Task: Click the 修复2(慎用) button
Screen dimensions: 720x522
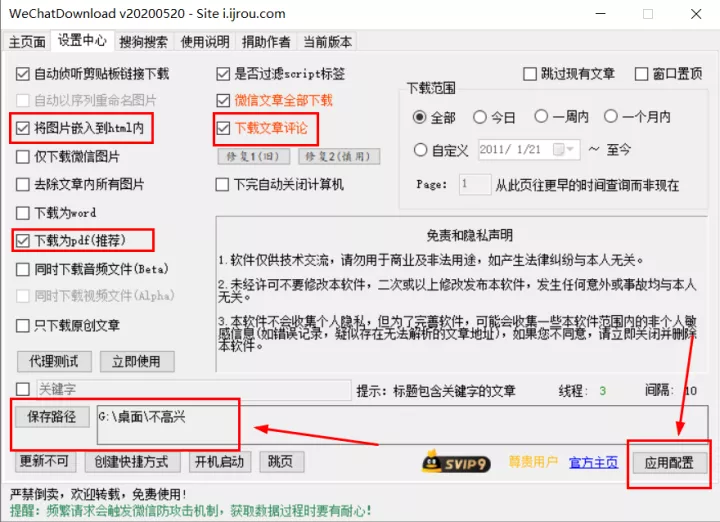Action: click(339, 157)
